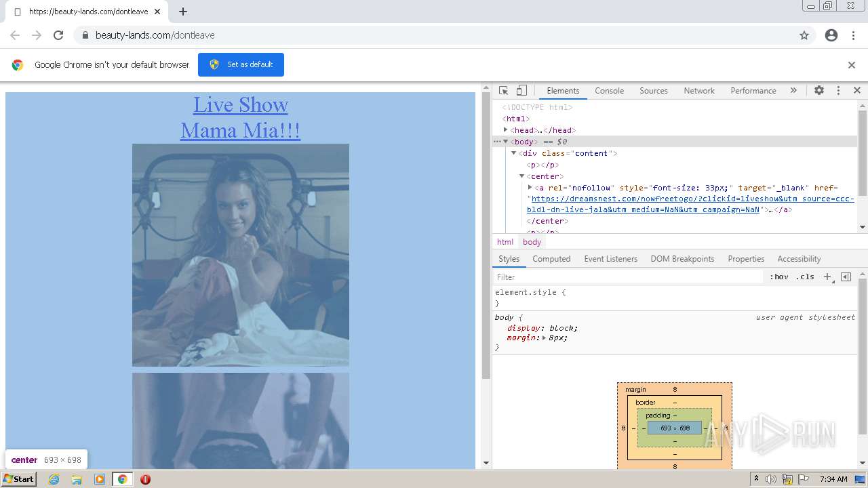Click the element.style rule
Viewport: 868px width, 488px height.
point(530,292)
